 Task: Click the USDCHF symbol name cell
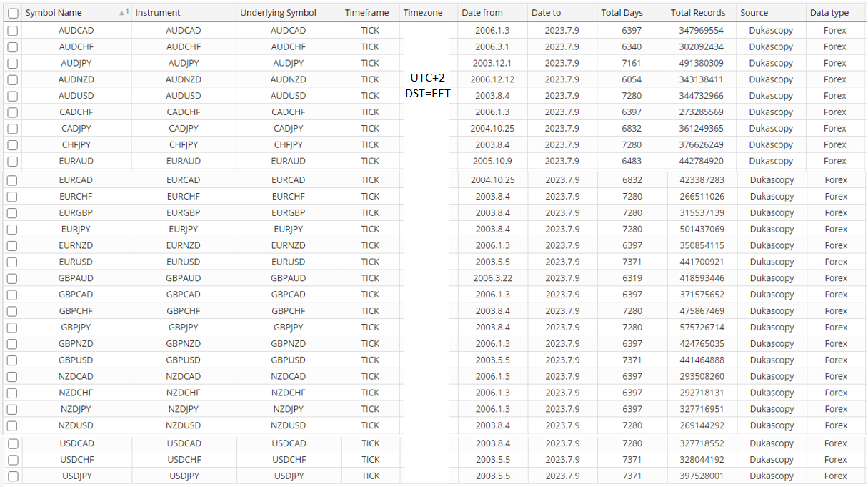(x=76, y=460)
